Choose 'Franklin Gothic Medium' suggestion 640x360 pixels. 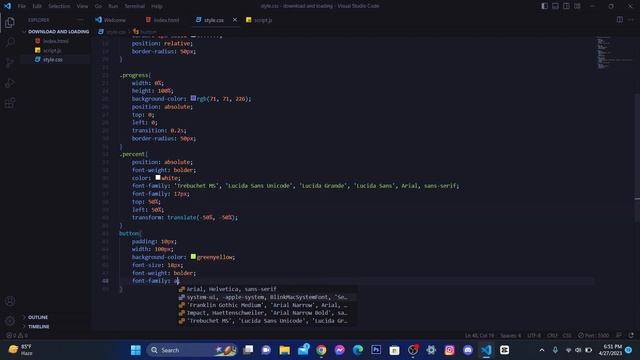click(x=267, y=305)
